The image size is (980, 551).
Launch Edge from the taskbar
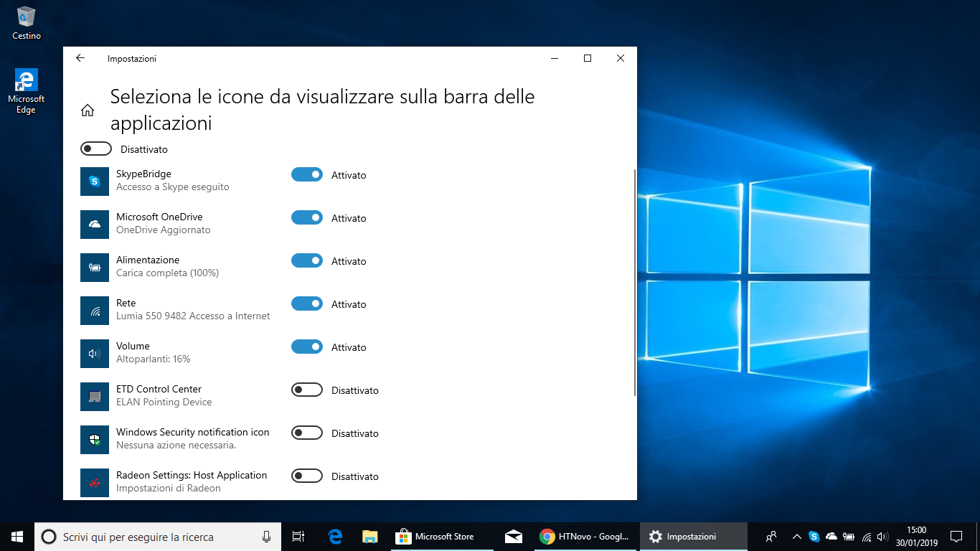(335, 537)
